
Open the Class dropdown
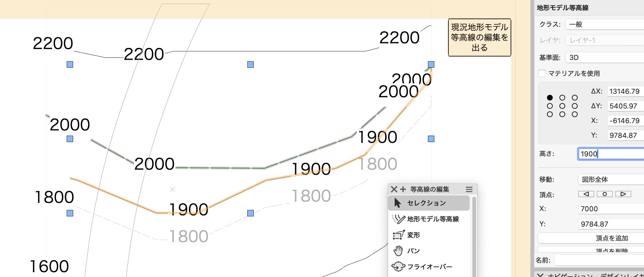(605, 24)
